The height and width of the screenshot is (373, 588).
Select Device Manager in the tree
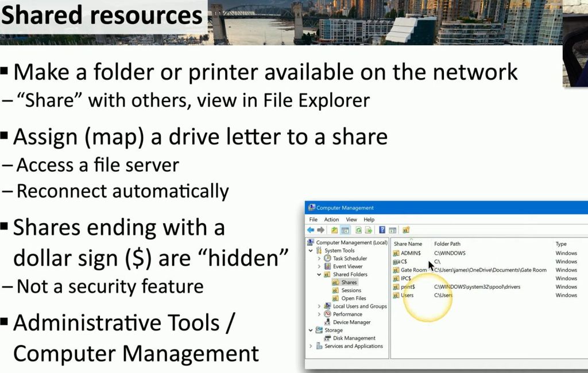click(x=351, y=323)
